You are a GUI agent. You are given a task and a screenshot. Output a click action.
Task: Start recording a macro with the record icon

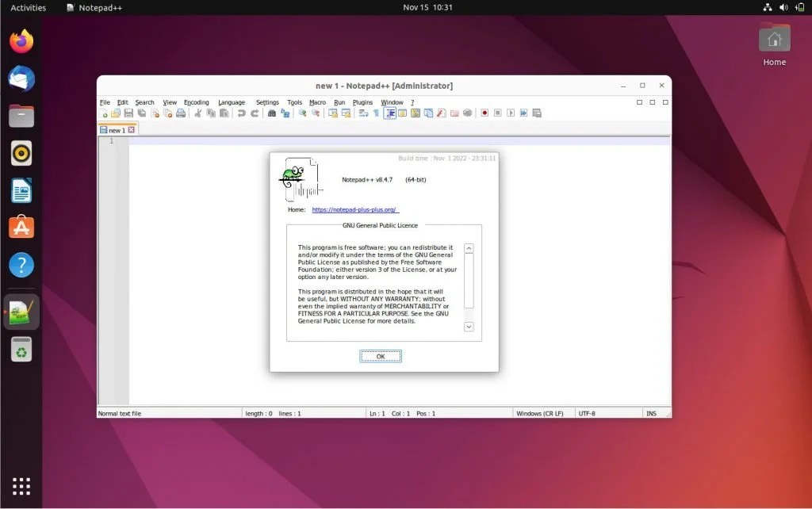485,113
